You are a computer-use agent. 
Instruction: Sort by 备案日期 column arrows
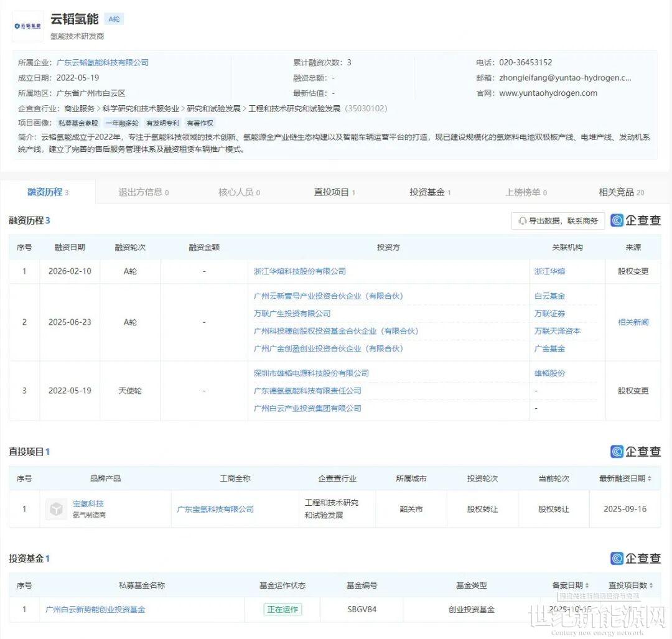[587, 585]
